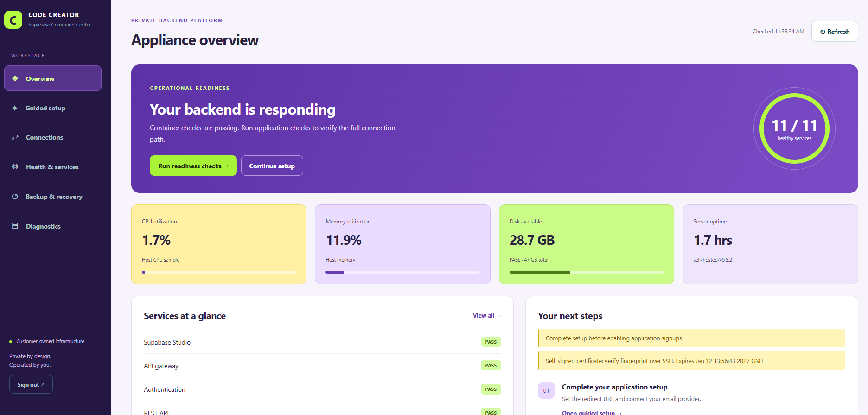Screen dimensions: 868x415
Task: Select the API gateway service row
Action: (322, 366)
